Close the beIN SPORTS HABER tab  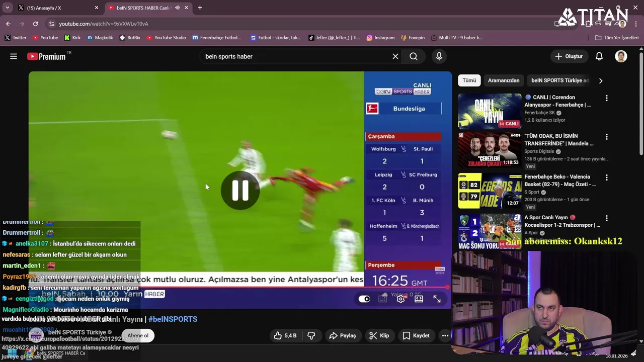(187, 8)
